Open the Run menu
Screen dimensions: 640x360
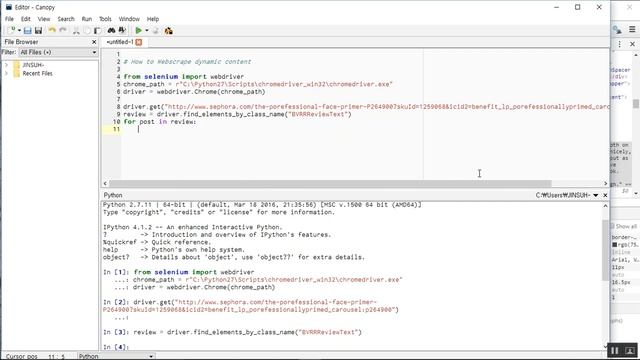pos(87,19)
